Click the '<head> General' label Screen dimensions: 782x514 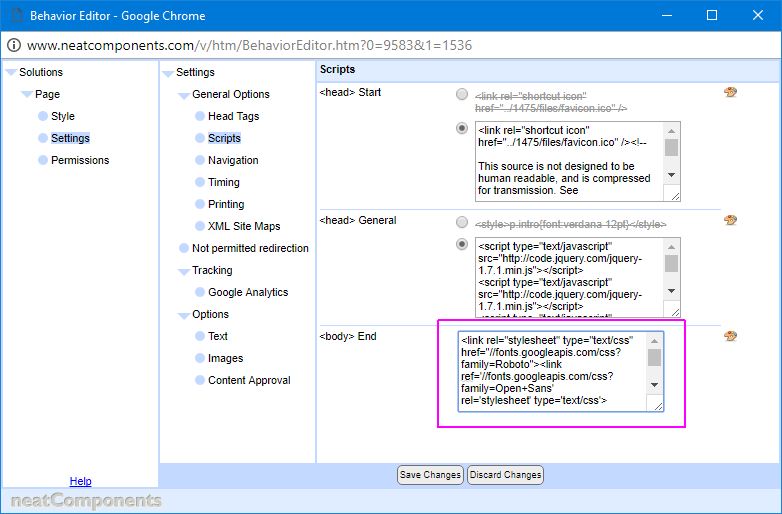point(358,220)
